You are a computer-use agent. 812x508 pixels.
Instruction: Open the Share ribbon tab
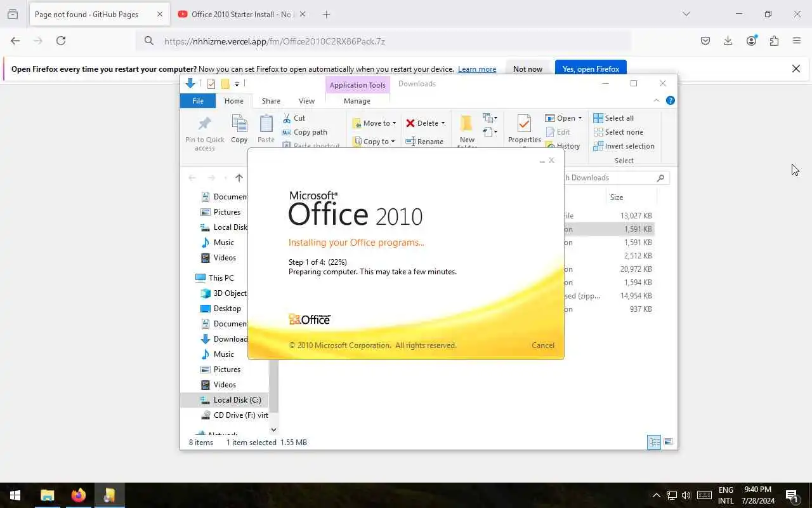coord(271,101)
